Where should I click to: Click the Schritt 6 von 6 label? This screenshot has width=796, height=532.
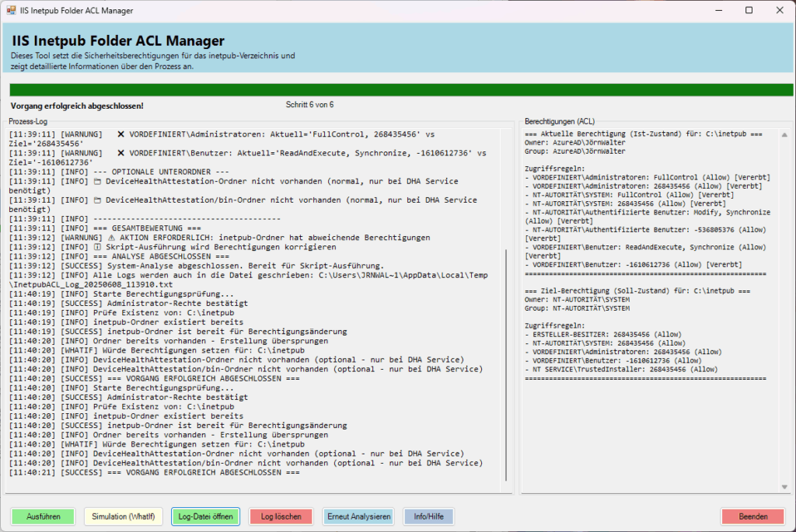[x=309, y=104]
